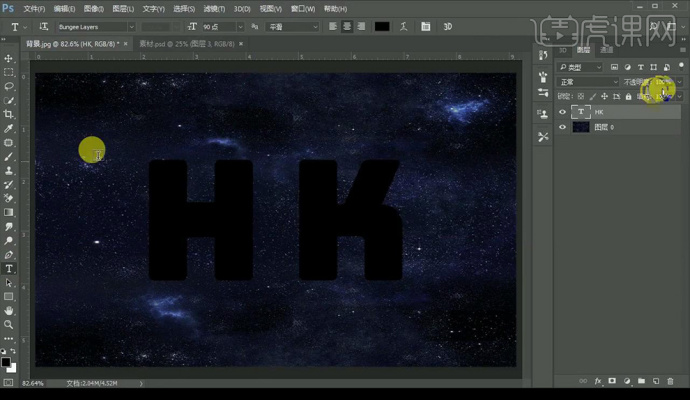The image size is (690, 400).
Task: Click the black text color swatch
Action: point(382,26)
